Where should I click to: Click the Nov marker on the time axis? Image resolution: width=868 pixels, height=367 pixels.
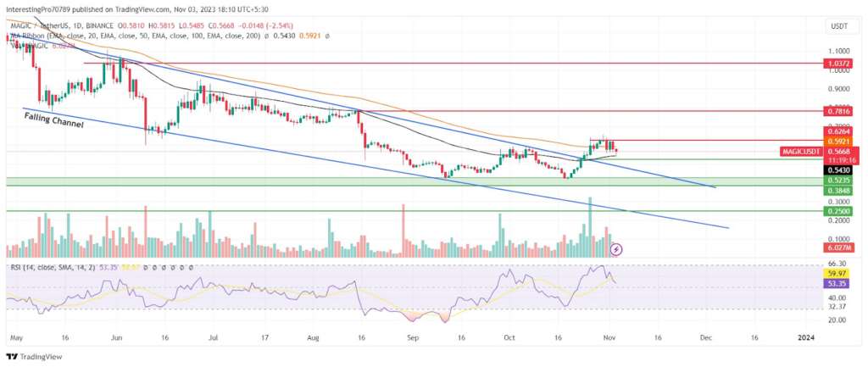pos(609,336)
